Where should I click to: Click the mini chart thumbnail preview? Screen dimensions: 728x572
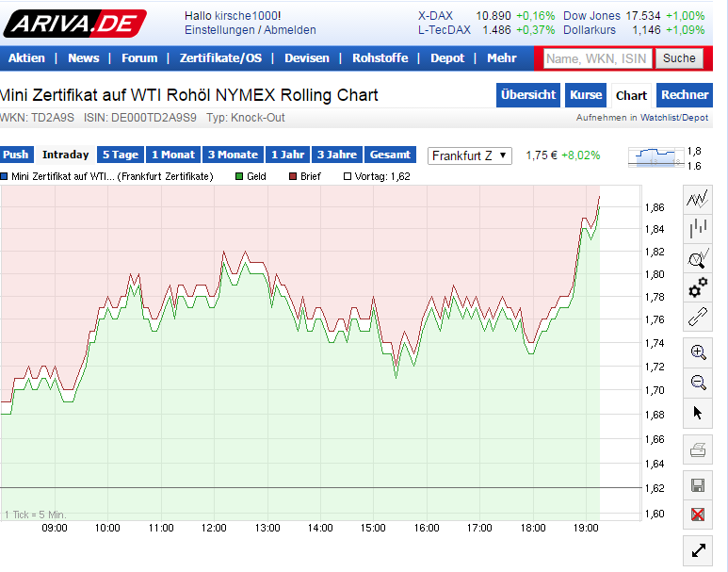655,157
